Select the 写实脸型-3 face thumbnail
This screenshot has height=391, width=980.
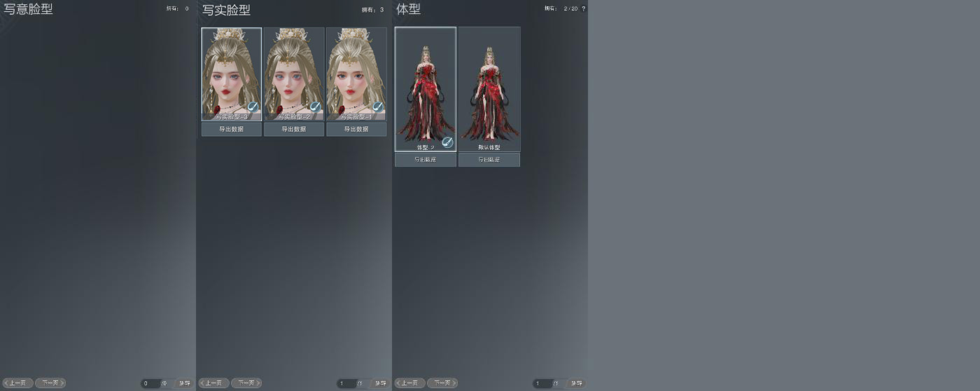[x=232, y=74]
